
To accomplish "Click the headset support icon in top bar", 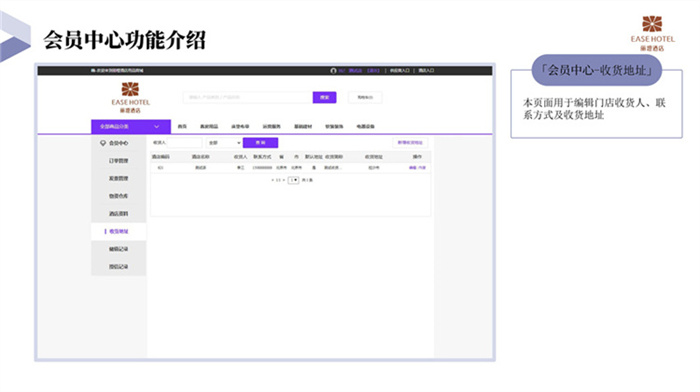I will (x=333, y=71).
